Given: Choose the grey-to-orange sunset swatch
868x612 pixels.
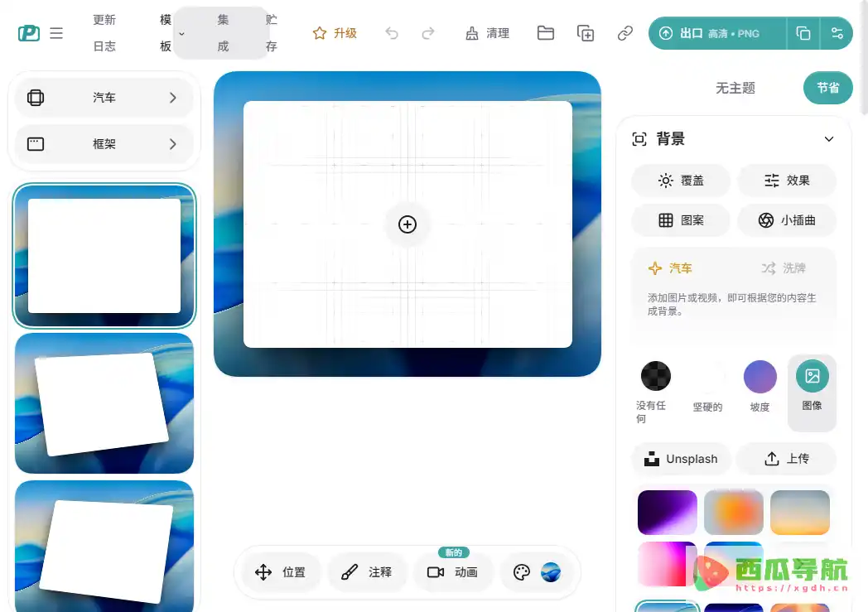Looking at the screenshot, I should pos(800,513).
